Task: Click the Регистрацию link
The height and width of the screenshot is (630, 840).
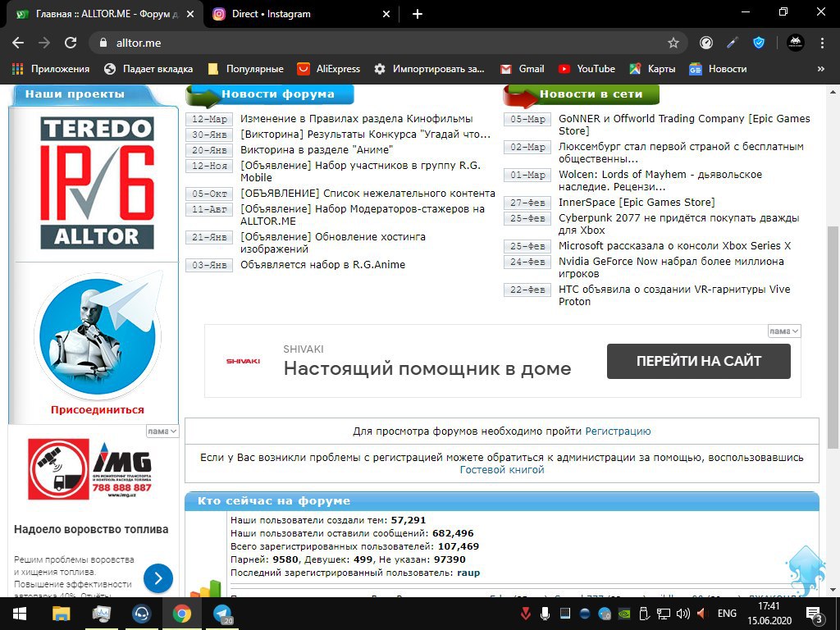Action: pos(618,431)
